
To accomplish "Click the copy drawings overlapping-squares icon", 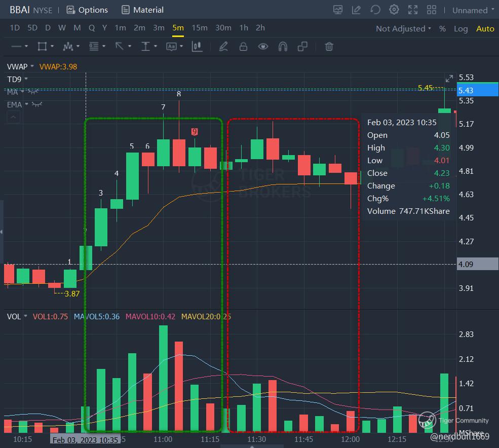I will pos(302,47).
